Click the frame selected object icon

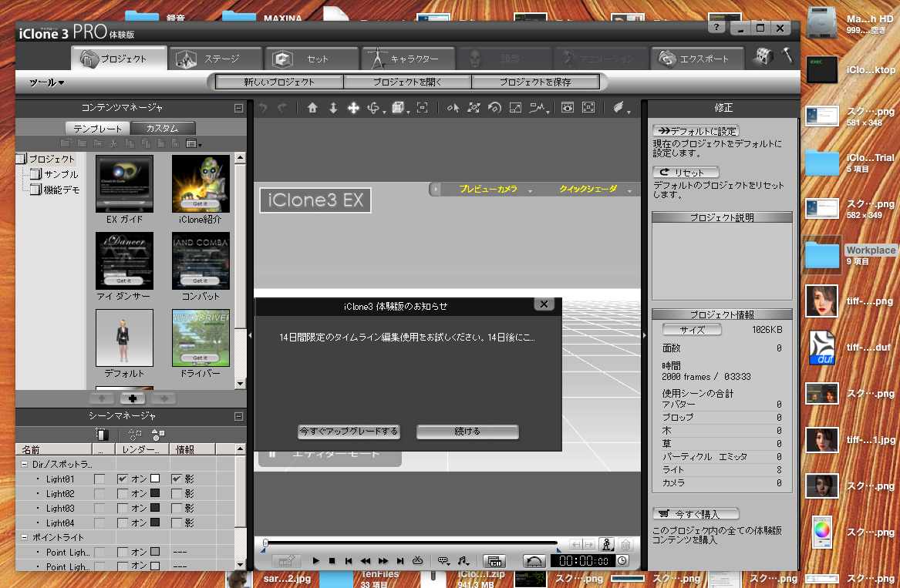(x=422, y=108)
